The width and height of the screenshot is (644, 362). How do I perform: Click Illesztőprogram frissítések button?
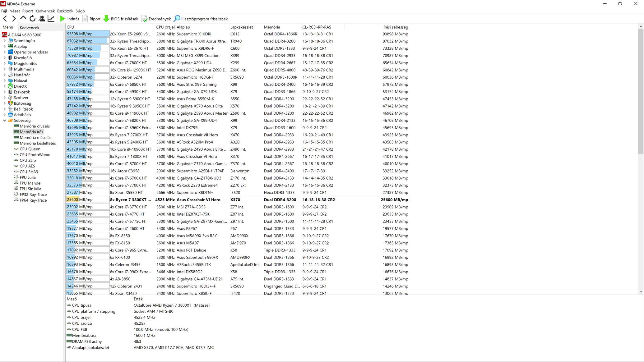201,19
